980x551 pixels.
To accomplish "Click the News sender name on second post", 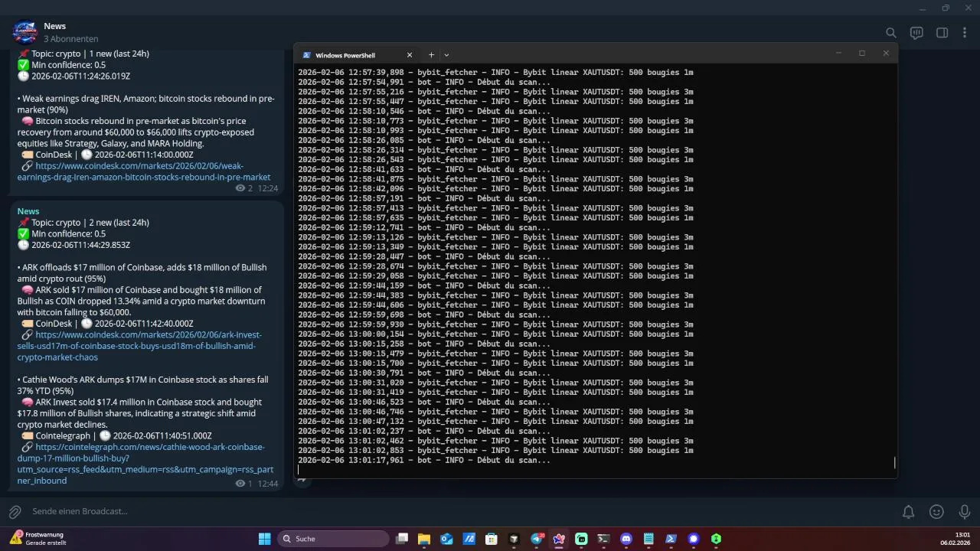I will 28,211.
